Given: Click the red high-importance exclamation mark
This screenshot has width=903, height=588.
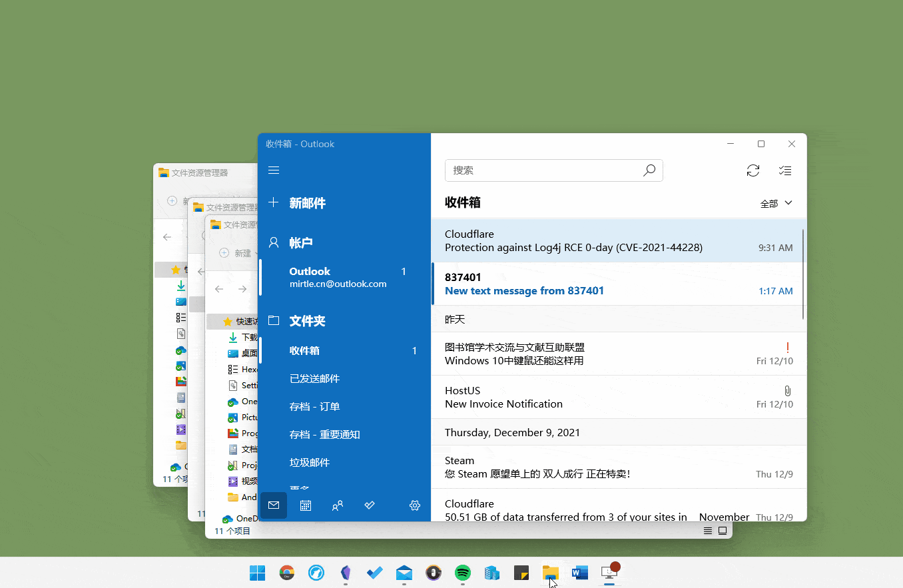Looking at the screenshot, I should (788, 347).
